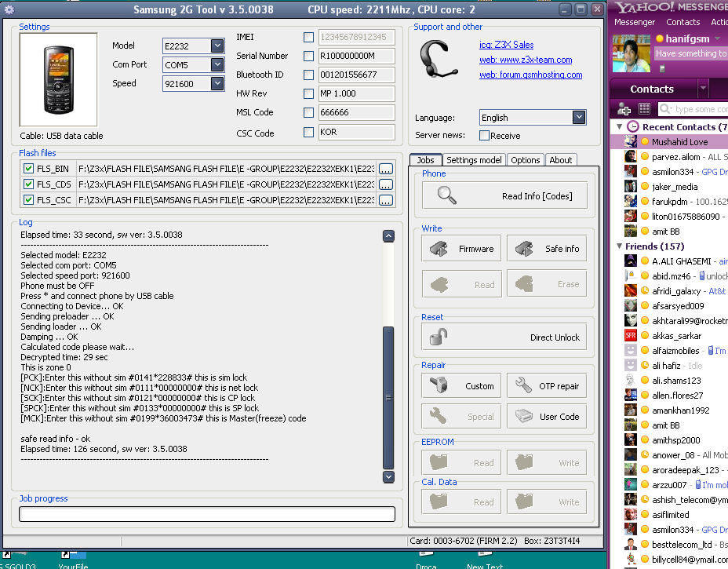Uncheck the FLS_CSC flash file checkbox
The width and height of the screenshot is (728, 569).
(x=28, y=199)
